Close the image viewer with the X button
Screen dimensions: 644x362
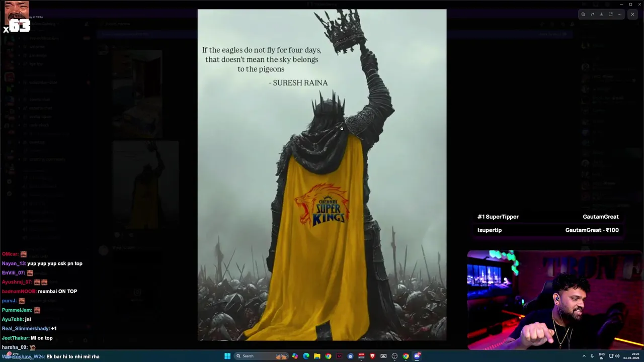point(632,14)
